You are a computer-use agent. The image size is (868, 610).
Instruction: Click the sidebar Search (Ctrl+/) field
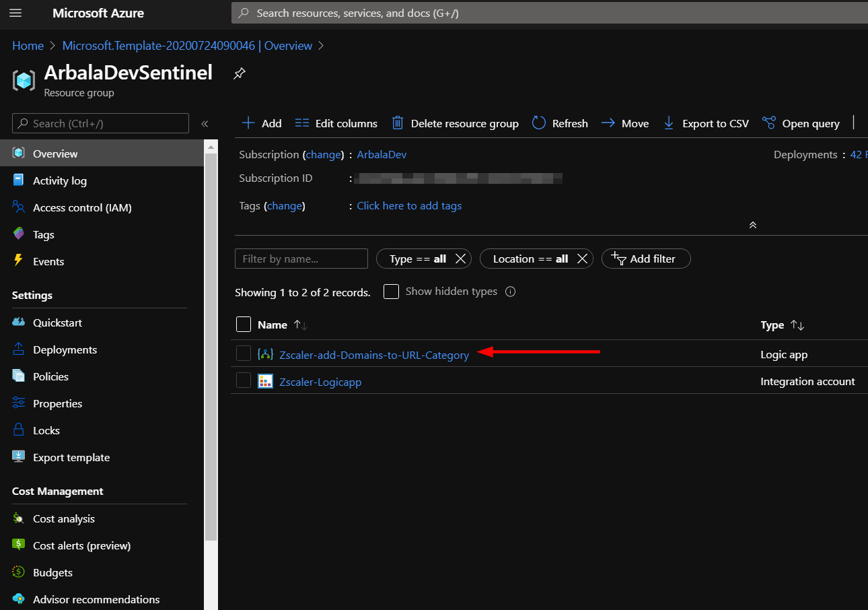click(x=101, y=123)
